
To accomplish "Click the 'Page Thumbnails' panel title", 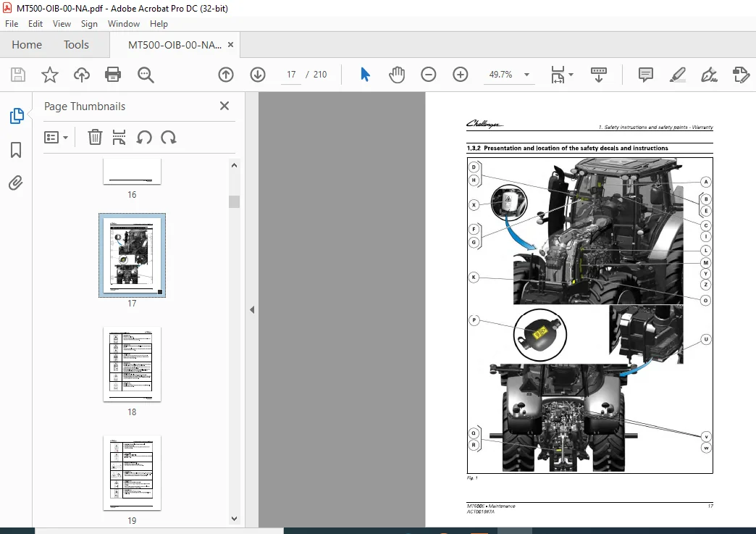I will click(85, 107).
